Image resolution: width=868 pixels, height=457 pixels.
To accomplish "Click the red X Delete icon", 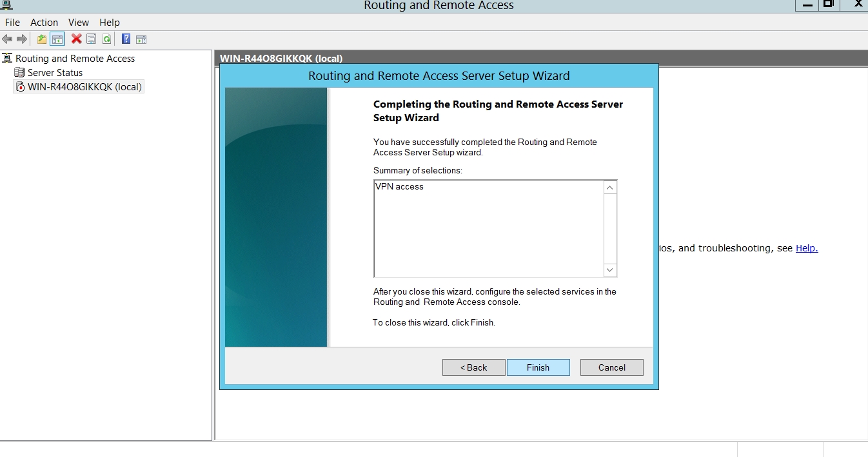I will coord(76,39).
